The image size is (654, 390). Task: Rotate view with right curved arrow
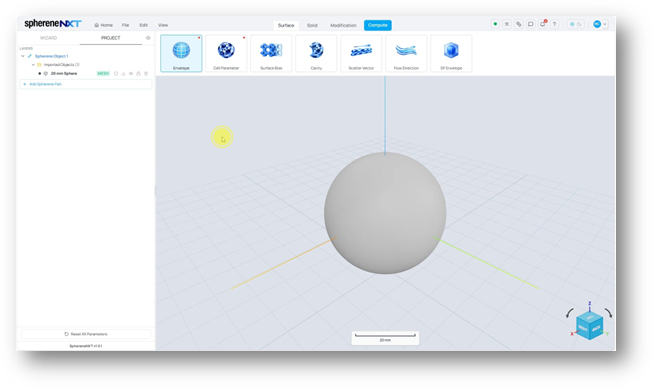click(609, 313)
